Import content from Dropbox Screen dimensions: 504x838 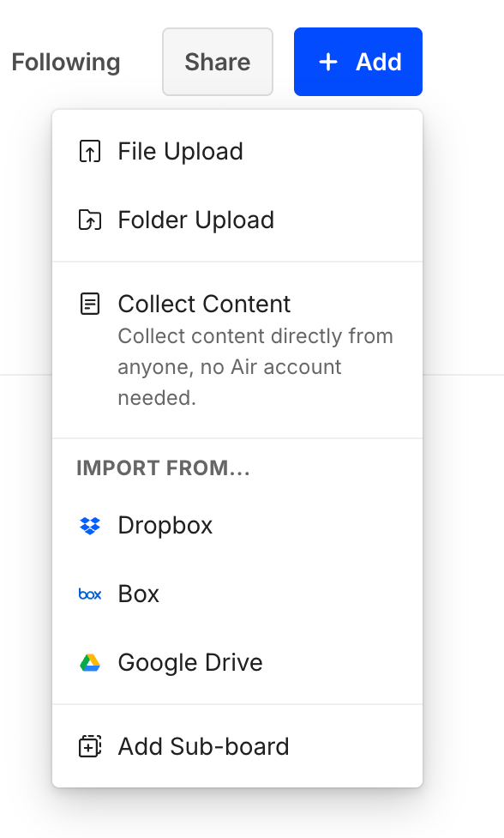(165, 525)
